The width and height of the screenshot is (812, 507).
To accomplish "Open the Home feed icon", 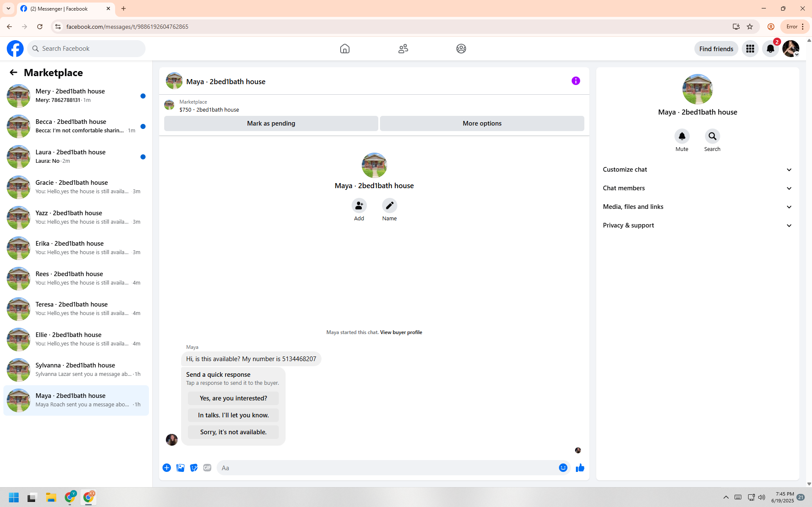I will (345, 49).
